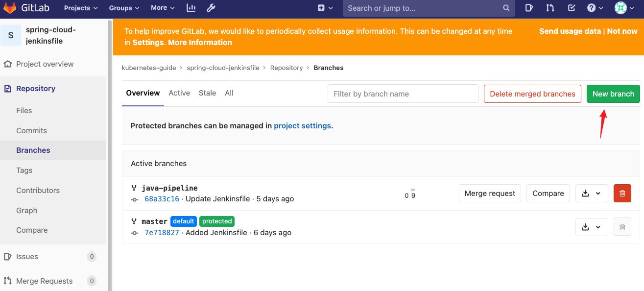Open download dropdown for master branch

click(x=592, y=227)
